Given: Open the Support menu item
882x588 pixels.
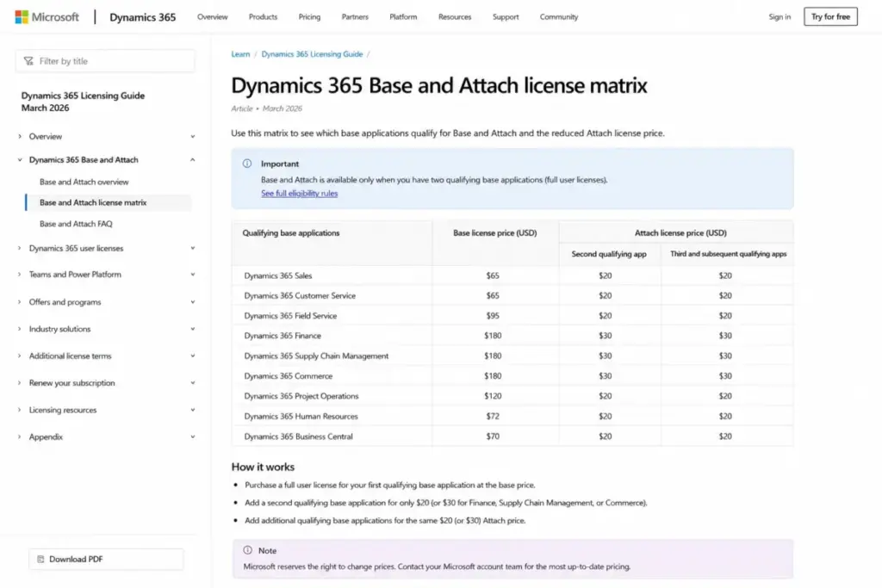Looking at the screenshot, I should pyautogui.click(x=506, y=17).
